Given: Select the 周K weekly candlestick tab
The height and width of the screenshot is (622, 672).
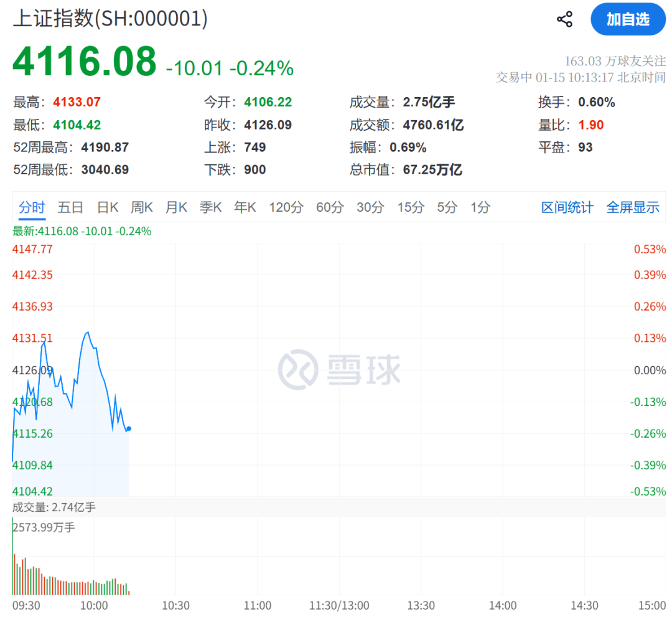Looking at the screenshot, I should pos(142,207).
